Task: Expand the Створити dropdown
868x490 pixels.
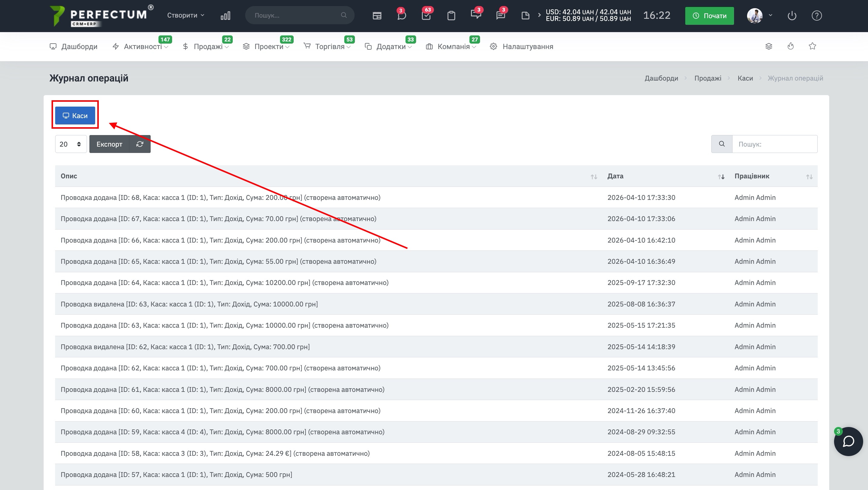Action: coord(186,15)
